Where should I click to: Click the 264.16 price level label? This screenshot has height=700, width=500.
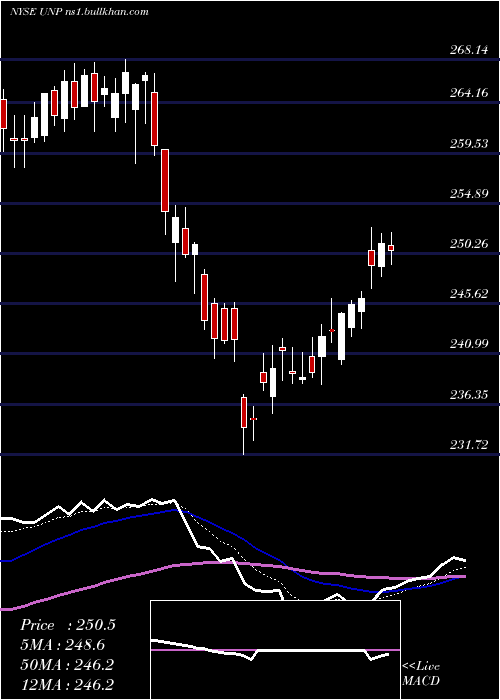coord(468,93)
